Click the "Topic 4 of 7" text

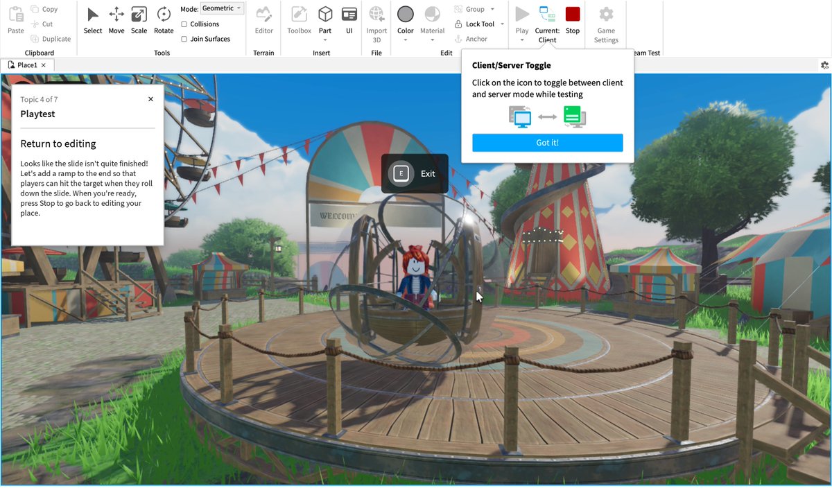[39, 100]
